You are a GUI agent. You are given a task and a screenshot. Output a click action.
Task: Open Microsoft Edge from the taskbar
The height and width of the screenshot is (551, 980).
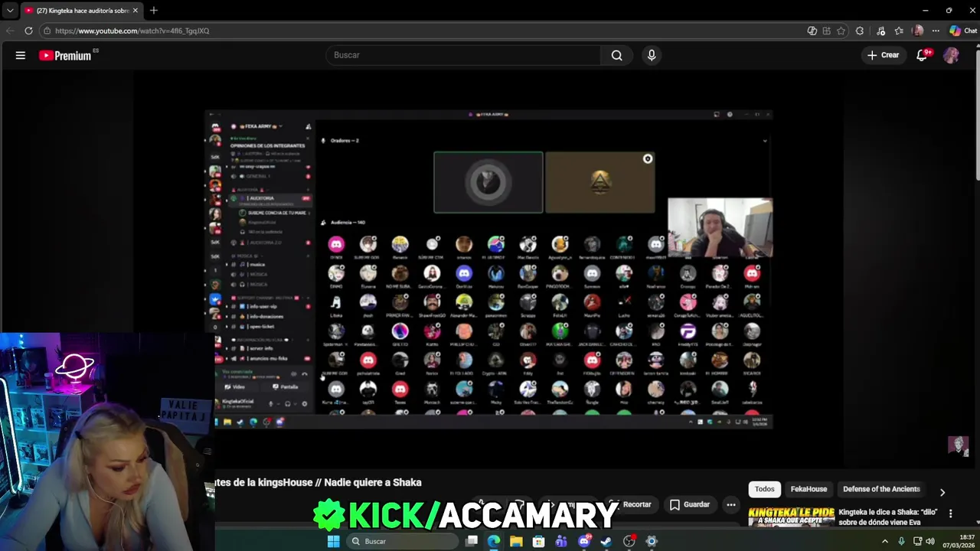click(x=494, y=541)
